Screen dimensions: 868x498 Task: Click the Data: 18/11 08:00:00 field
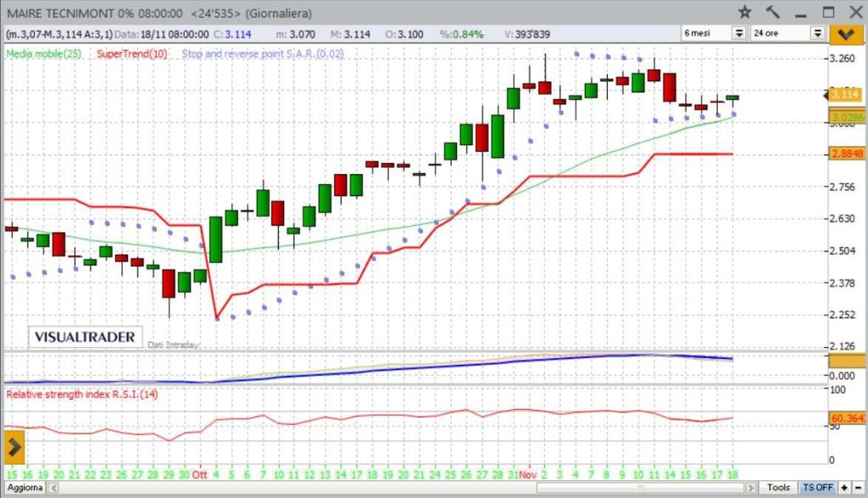(x=162, y=34)
